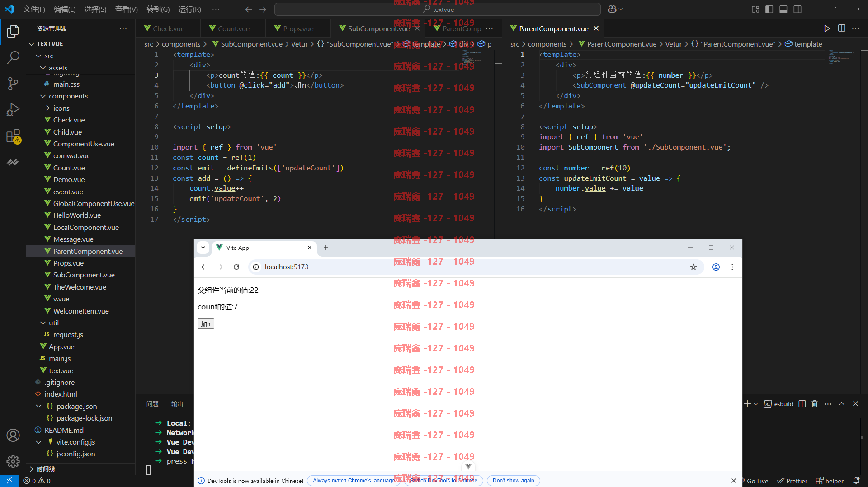Open new terminal launch profile dropdown
Viewport: 868px width, 487px height.
pyautogui.click(x=755, y=404)
